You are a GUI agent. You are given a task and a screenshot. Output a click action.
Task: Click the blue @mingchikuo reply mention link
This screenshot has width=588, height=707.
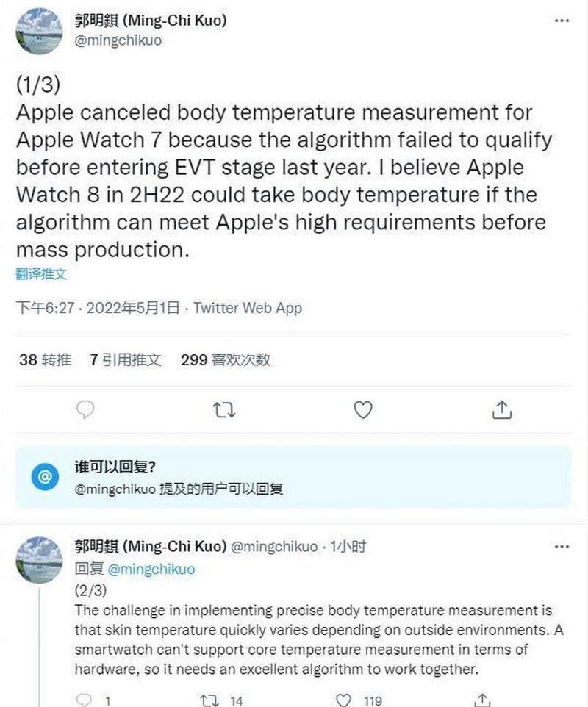(151, 569)
